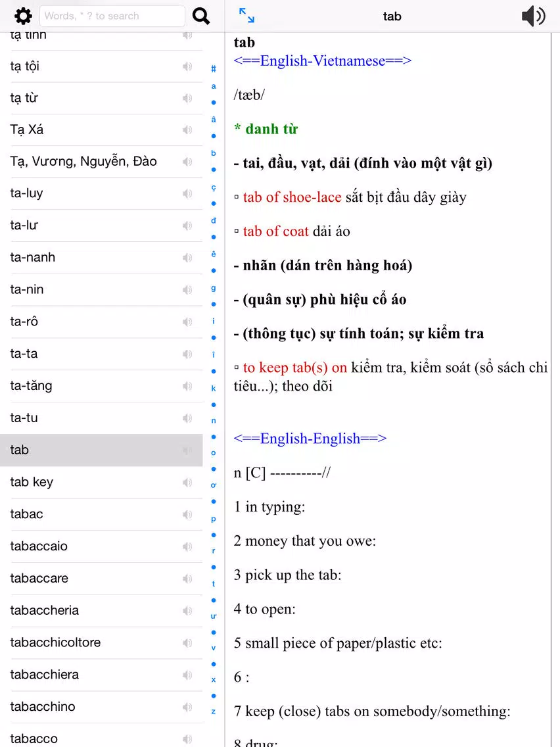
Task: Click green heading "danh từ"
Action: (271, 129)
